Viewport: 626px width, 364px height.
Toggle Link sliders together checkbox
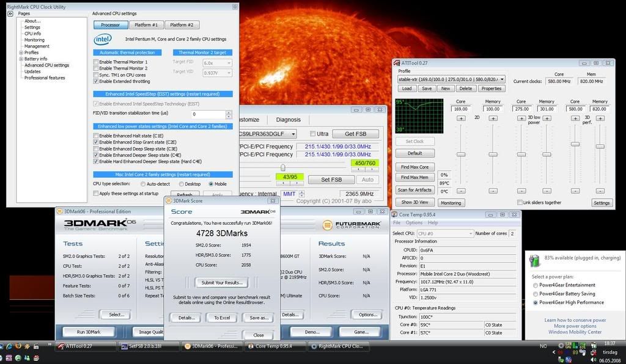(520, 202)
